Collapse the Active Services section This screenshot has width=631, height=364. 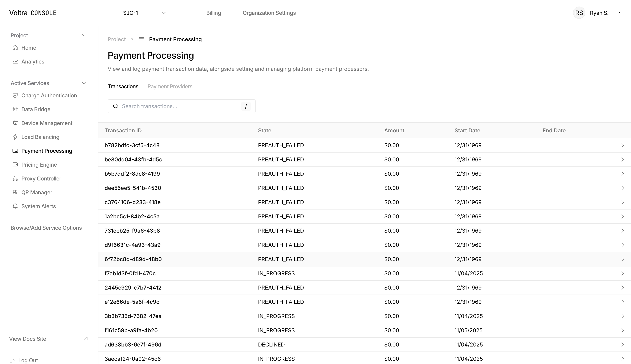[84, 83]
